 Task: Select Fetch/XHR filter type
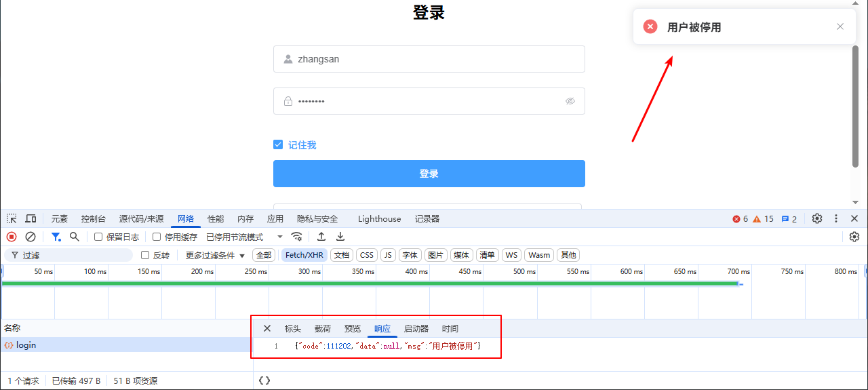[304, 255]
